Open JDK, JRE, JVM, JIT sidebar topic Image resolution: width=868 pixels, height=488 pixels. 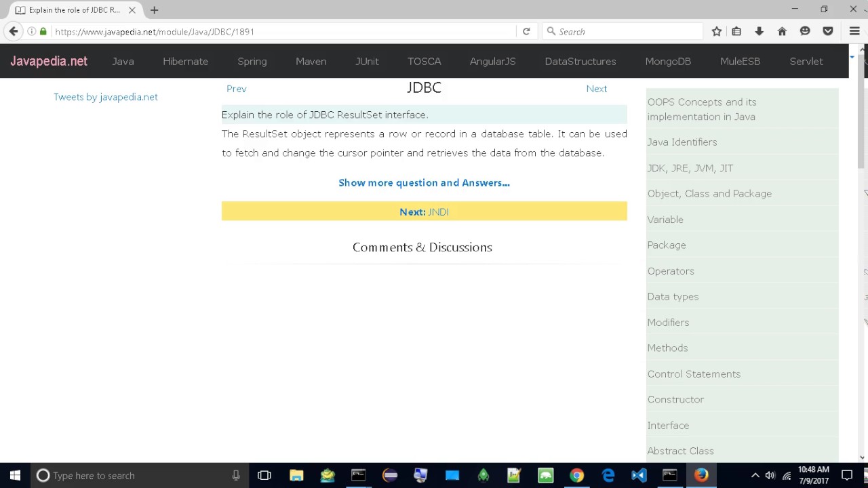tap(690, 168)
